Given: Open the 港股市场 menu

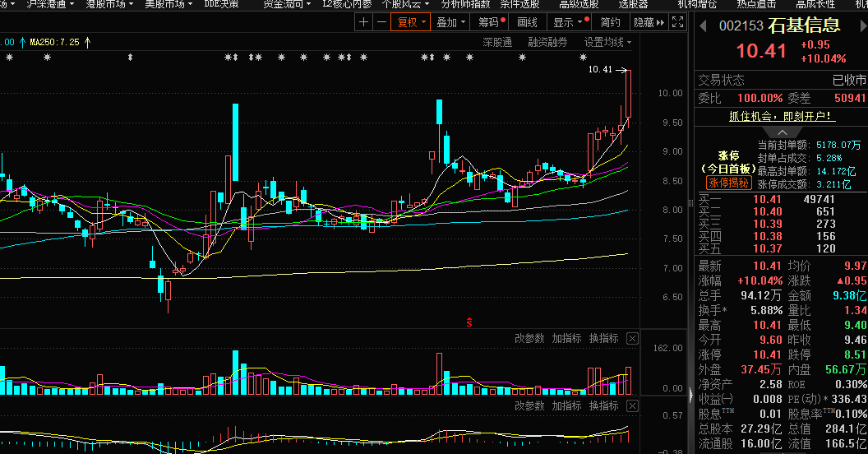Looking at the screenshot, I should 107,4.
